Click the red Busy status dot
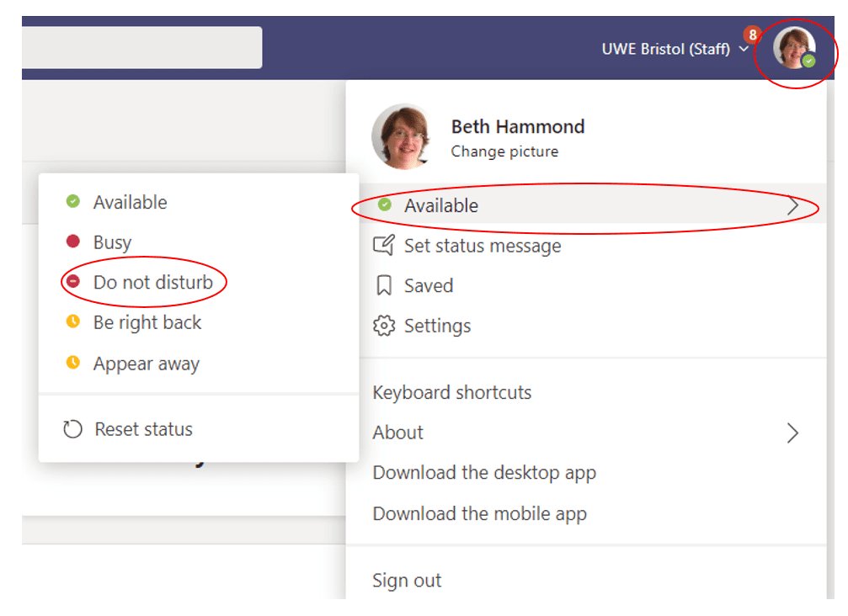The image size is (848, 616). [x=73, y=241]
